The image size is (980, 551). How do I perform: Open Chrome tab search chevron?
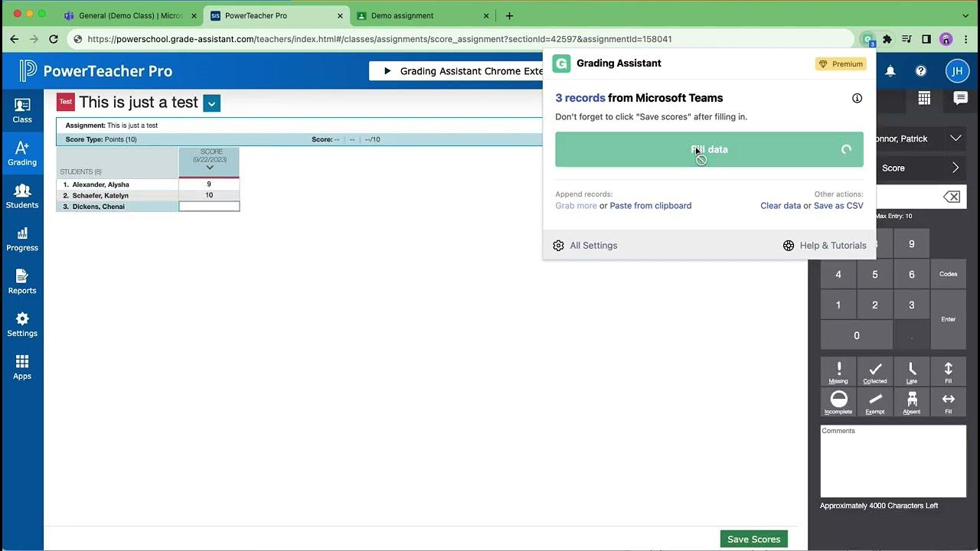pyautogui.click(x=967, y=15)
